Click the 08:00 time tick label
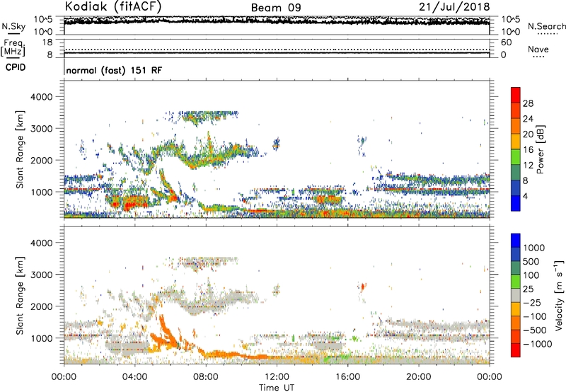Image resolution: width=566 pixels, height=392 pixels. [x=205, y=377]
